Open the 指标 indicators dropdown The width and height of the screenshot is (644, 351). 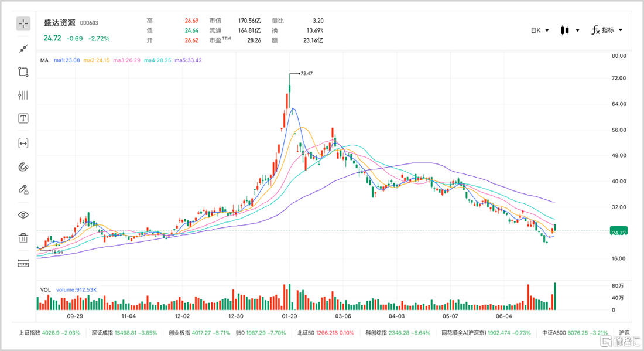click(607, 30)
